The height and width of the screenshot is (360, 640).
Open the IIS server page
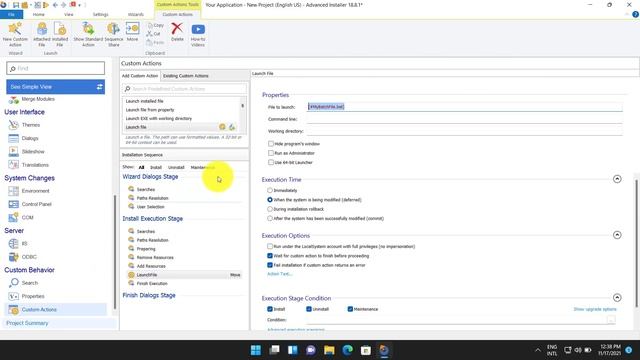click(x=24, y=244)
